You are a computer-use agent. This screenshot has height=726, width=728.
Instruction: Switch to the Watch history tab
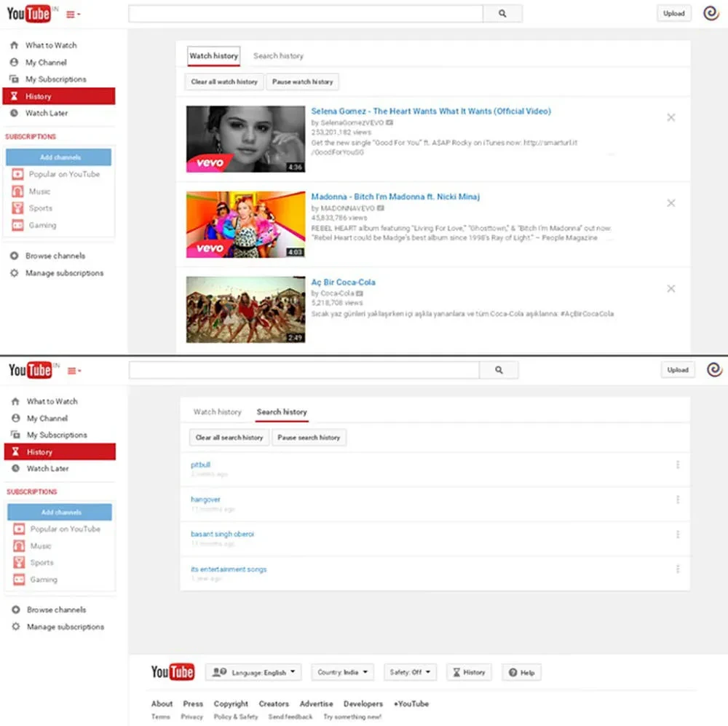pyautogui.click(x=213, y=56)
